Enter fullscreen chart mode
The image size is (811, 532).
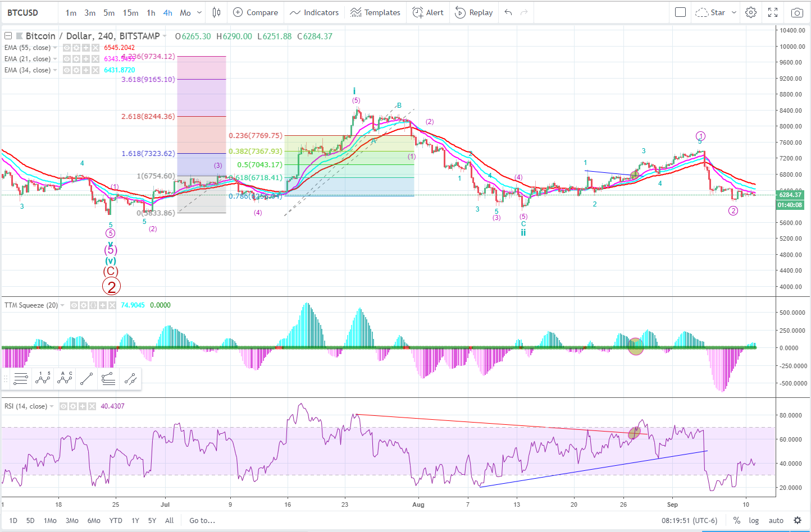(773, 12)
